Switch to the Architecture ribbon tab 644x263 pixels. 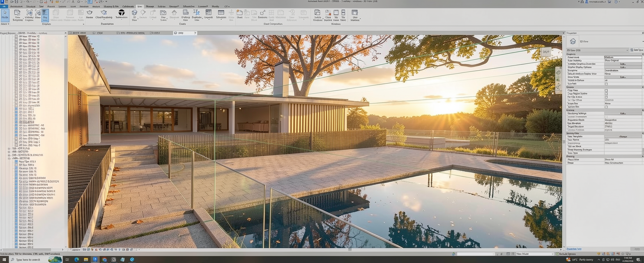coord(16,7)
